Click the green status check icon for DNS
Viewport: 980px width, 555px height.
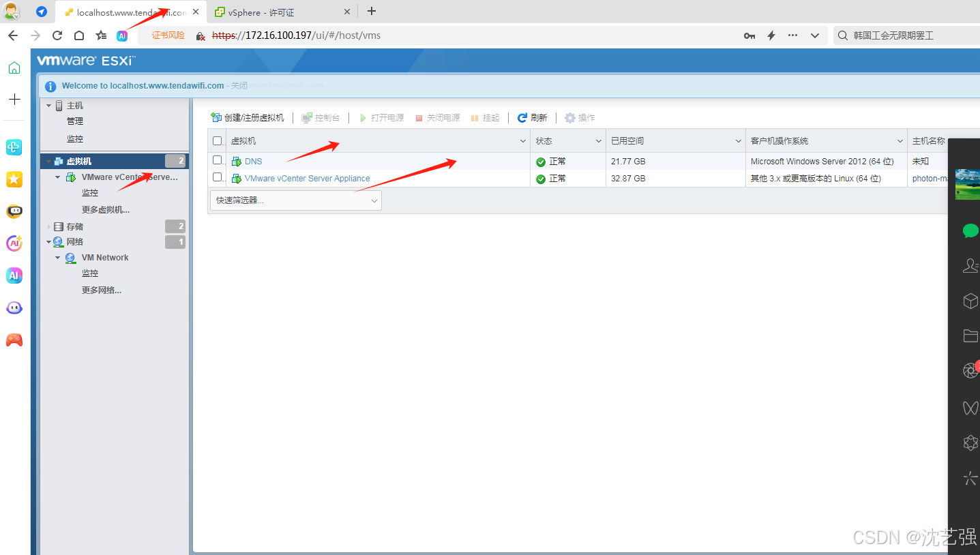click(541, 162)
